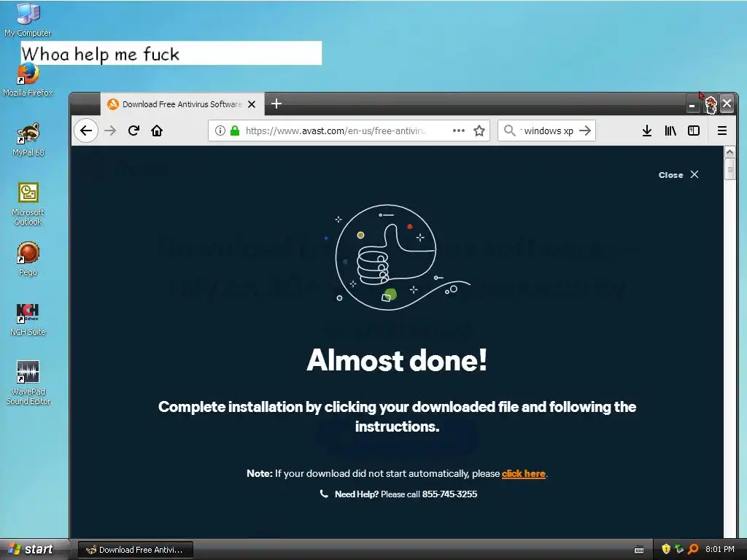
Task: Click the 'Whoa help me' text box
Action: [x=171, y=53]
